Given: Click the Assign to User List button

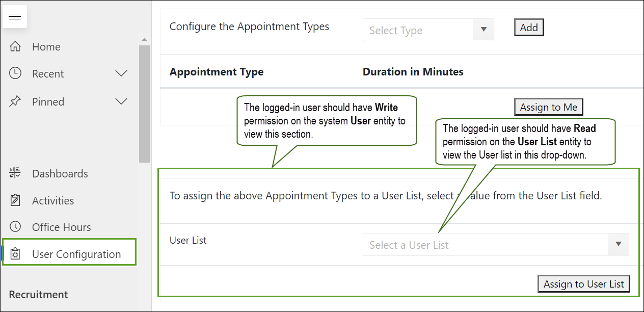Looking at the screenshot, I should [583, 284].
